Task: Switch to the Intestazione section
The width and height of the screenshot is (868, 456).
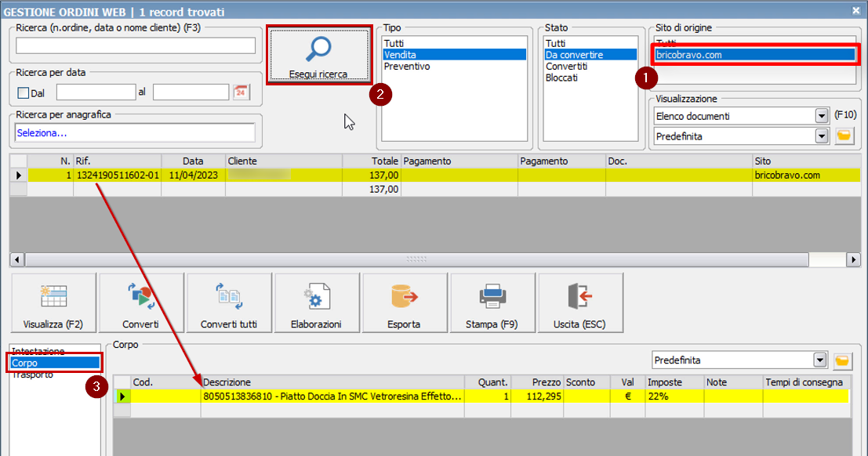Action: [x=38, y=352]
